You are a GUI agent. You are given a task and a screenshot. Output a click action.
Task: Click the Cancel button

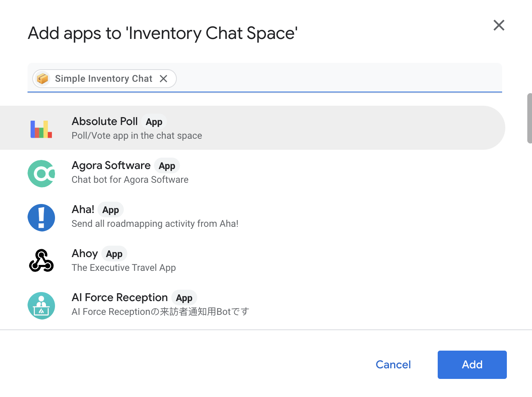[393, 364]
